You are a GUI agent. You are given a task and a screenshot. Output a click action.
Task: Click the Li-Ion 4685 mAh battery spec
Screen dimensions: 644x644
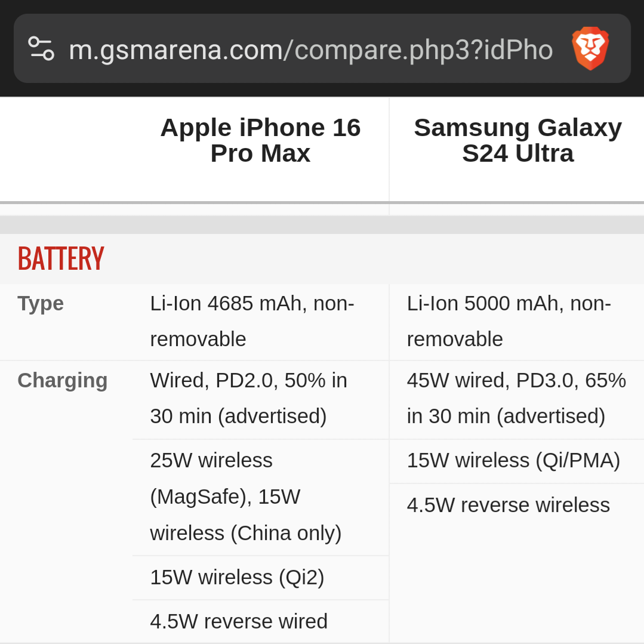click(252, 321)
